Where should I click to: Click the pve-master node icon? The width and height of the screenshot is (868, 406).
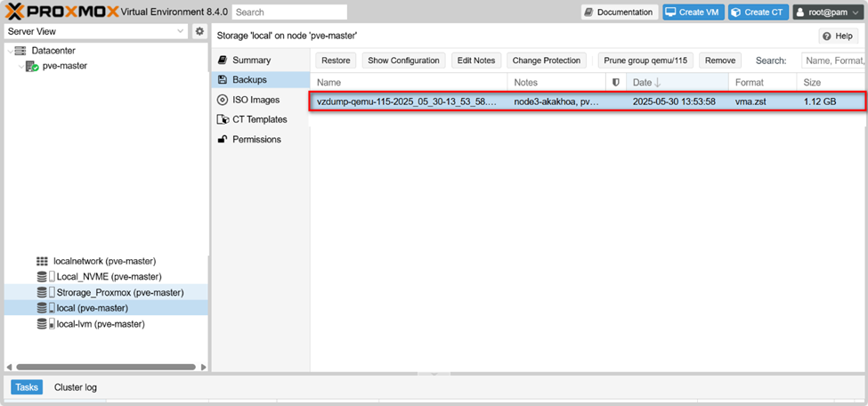[35, 66]
